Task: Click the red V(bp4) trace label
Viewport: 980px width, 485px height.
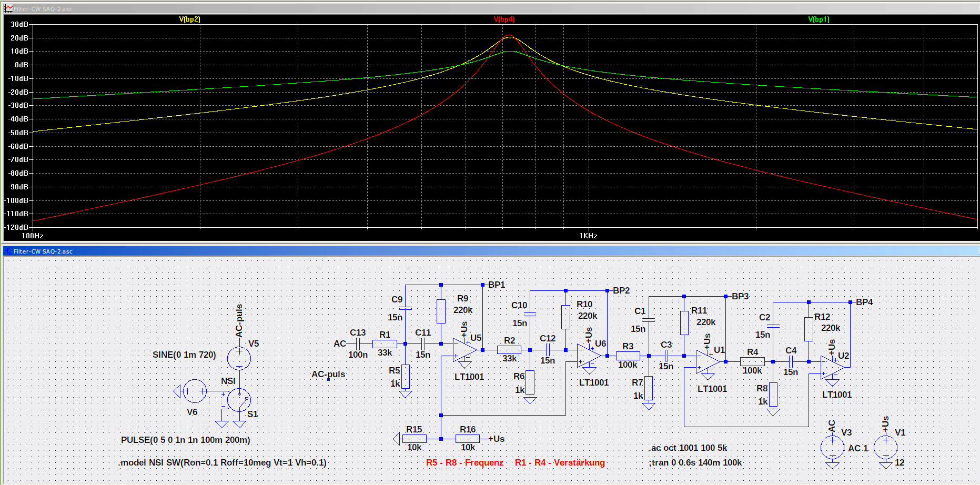Action: (x=504, y=19)
